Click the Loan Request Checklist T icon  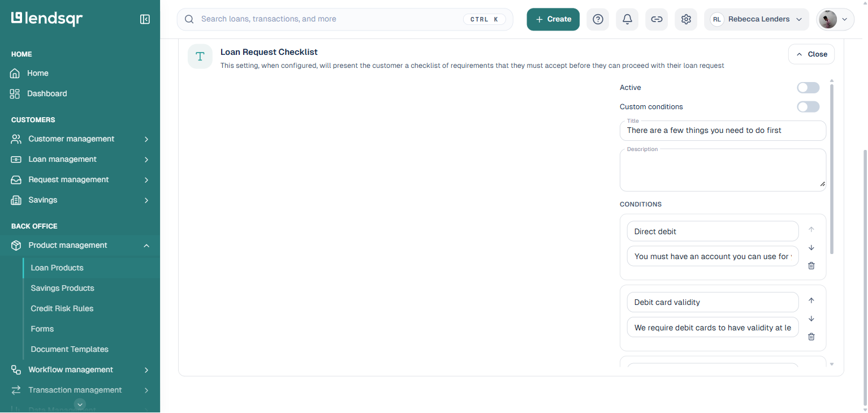point(200,57)
